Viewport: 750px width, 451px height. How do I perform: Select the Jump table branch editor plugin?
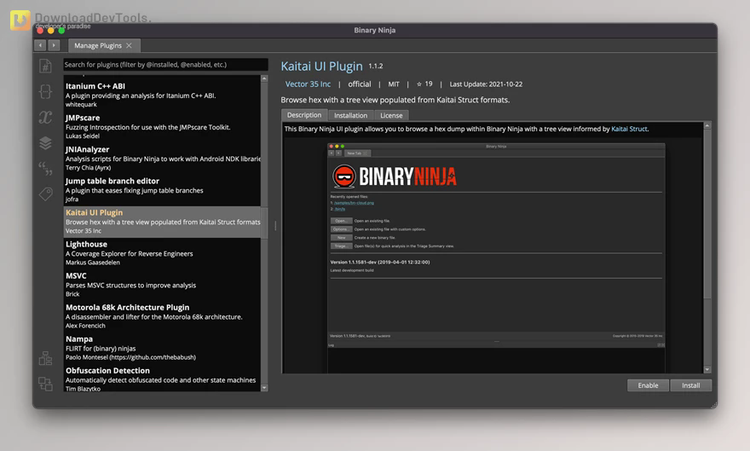162,189
